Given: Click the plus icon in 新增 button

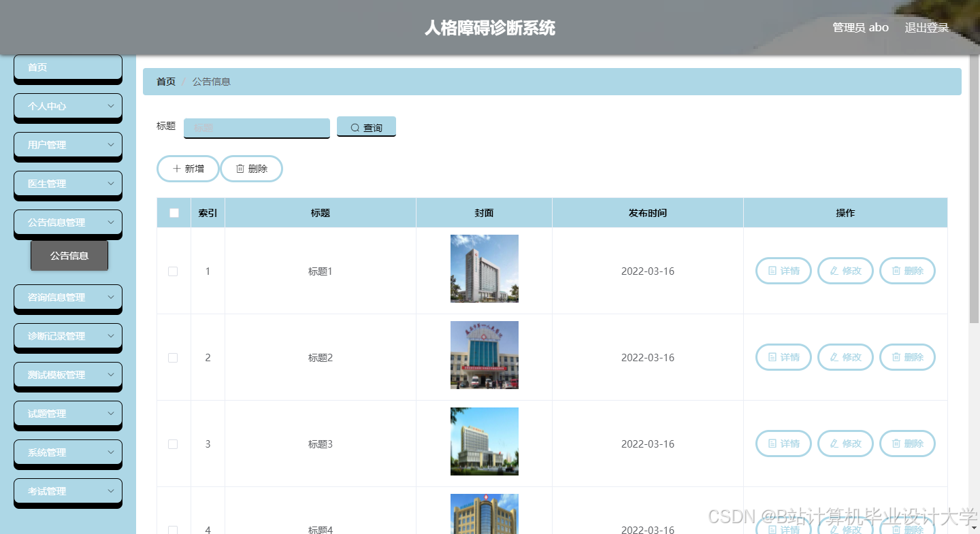Looking at the screenshot, I should click(177, 169).
